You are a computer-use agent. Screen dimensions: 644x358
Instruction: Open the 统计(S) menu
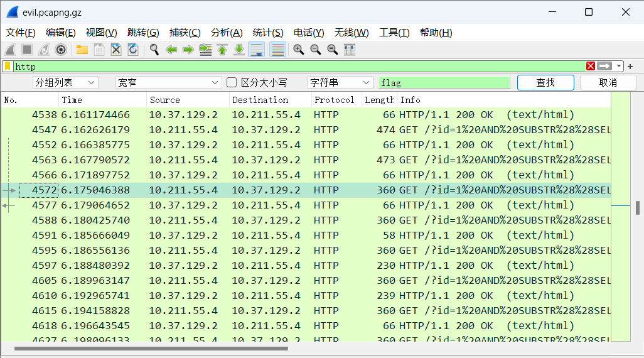(268, 33)
